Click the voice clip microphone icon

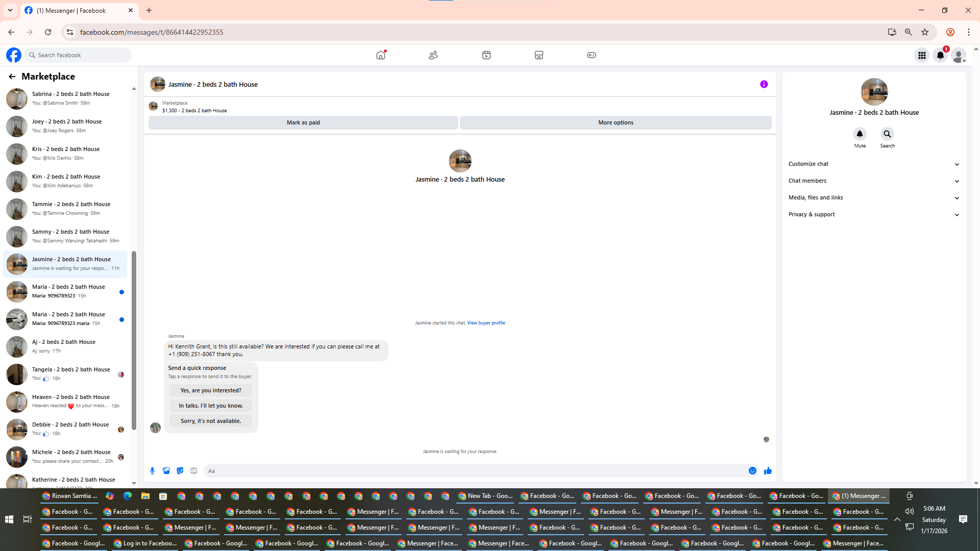[152, 470]
